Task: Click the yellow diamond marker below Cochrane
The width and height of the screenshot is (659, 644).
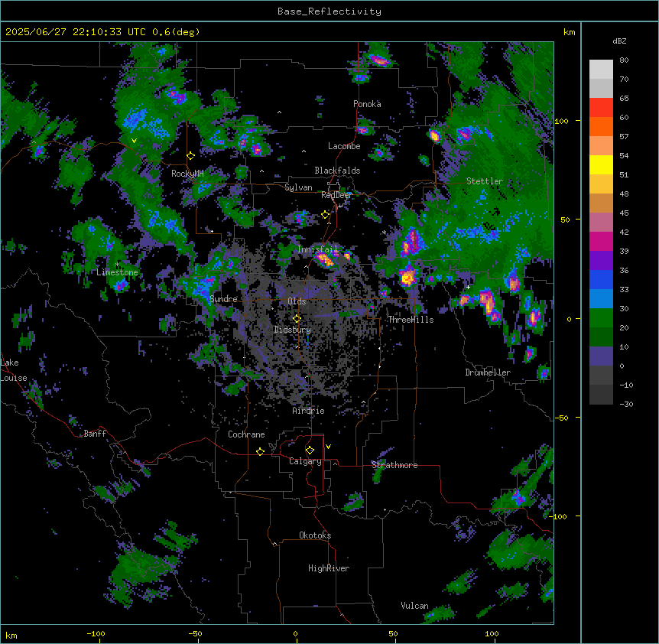Action: (260, 451)
